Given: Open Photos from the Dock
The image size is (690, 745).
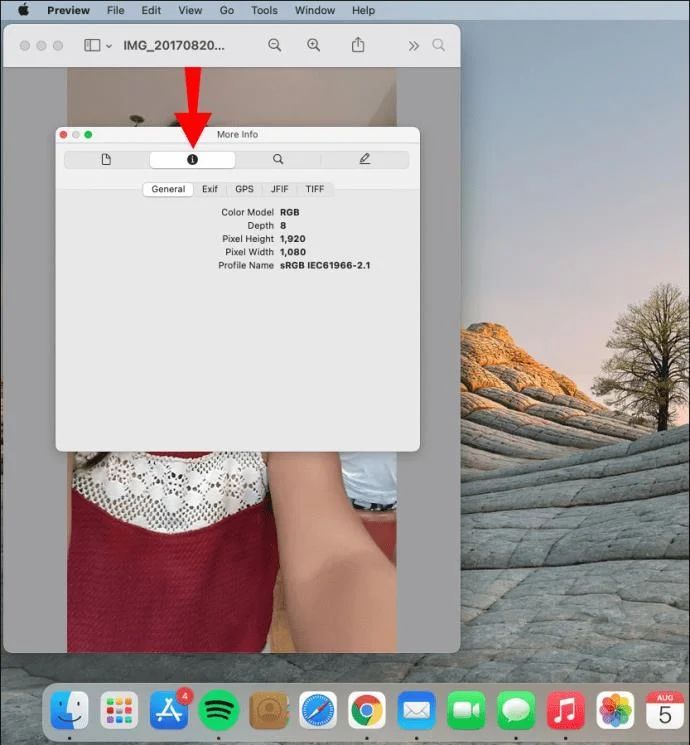Looking at the screenshot, I should click(615, 711).
